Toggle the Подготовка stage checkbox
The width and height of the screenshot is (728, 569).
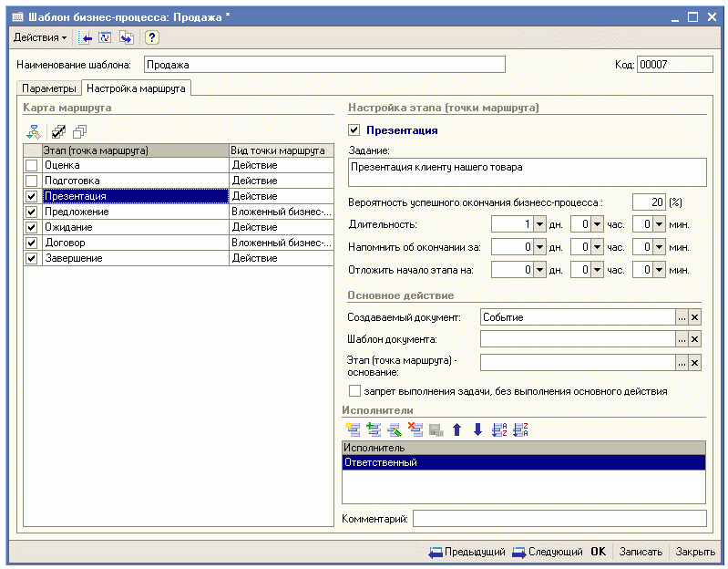(32, 181)
